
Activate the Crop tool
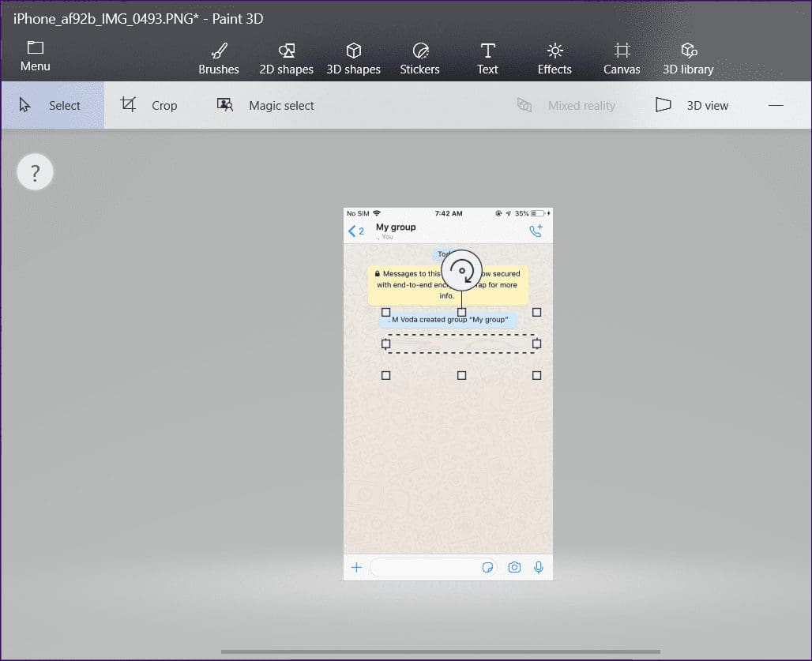click(x=149, y=105)
